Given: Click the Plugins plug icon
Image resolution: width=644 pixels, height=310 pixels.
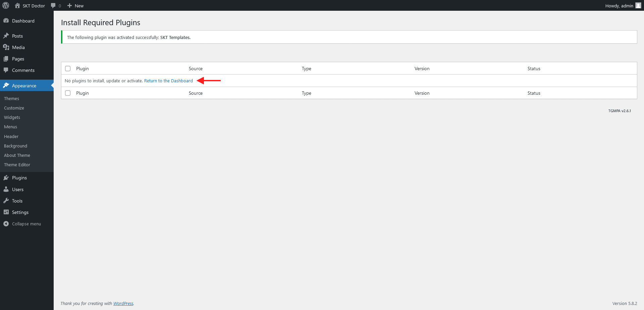Looking at the screenshot, I should click(6, 178).
